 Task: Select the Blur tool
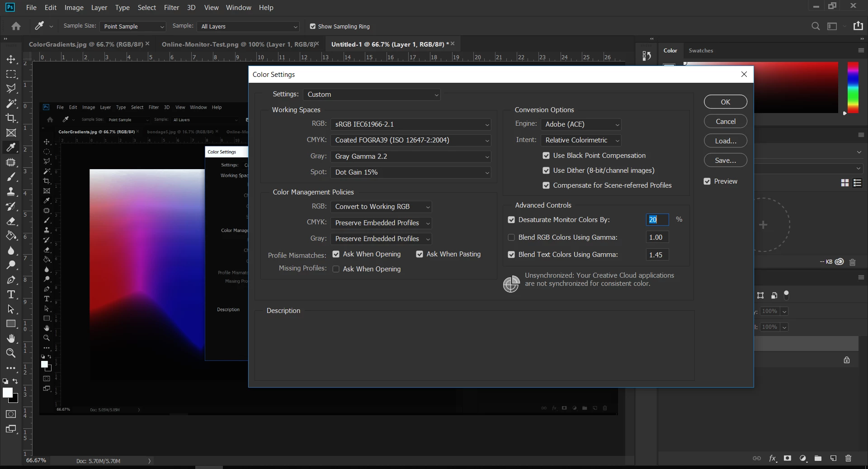[11, 251]
